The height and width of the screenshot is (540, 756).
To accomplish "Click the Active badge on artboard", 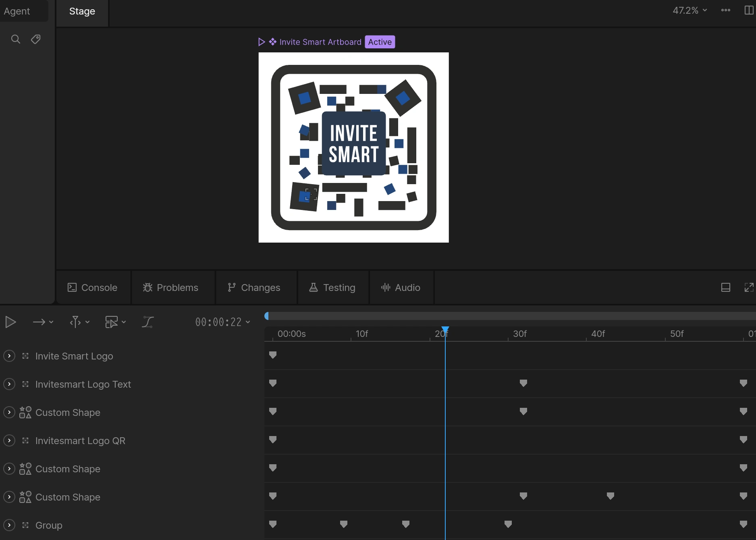I will pyautogui.click(x=380, y=42).
